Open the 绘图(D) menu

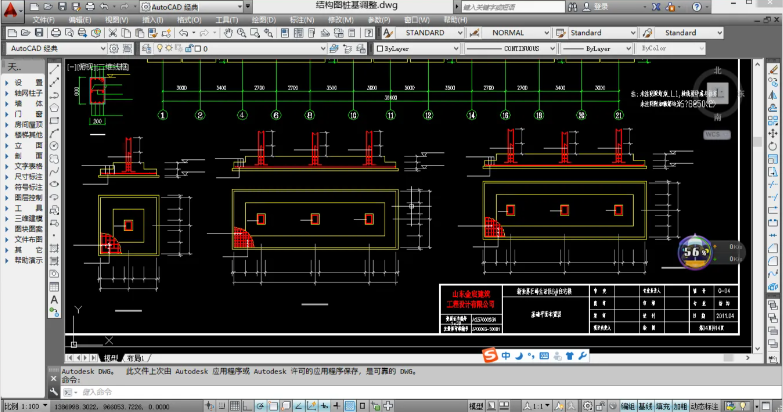pos(262,19)
